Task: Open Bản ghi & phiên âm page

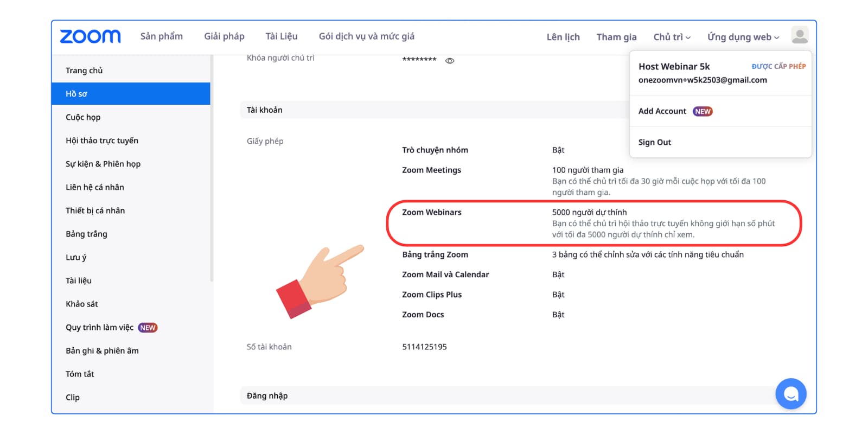Action: [102, 350]
